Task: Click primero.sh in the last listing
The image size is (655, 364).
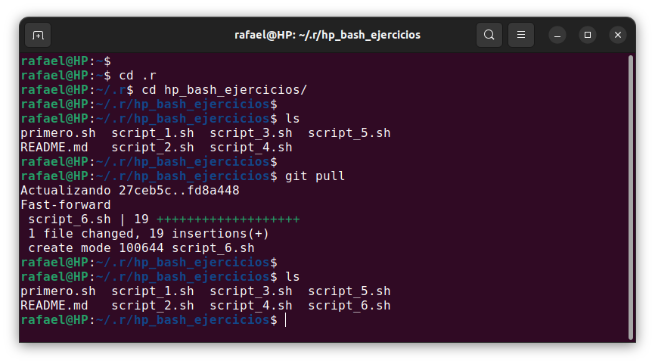Action: coord(58,291)
